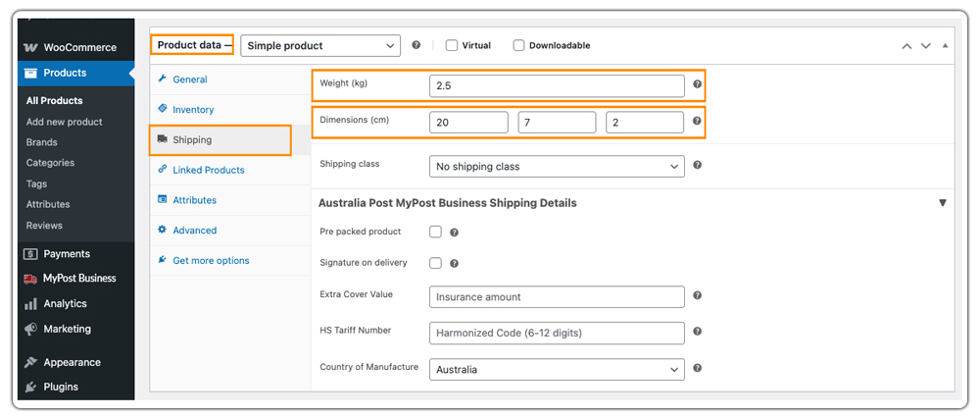The width and height of the screenshot is (980, 416).
Task: Go to All Products submenu
Action: click(x=54, y=101)
